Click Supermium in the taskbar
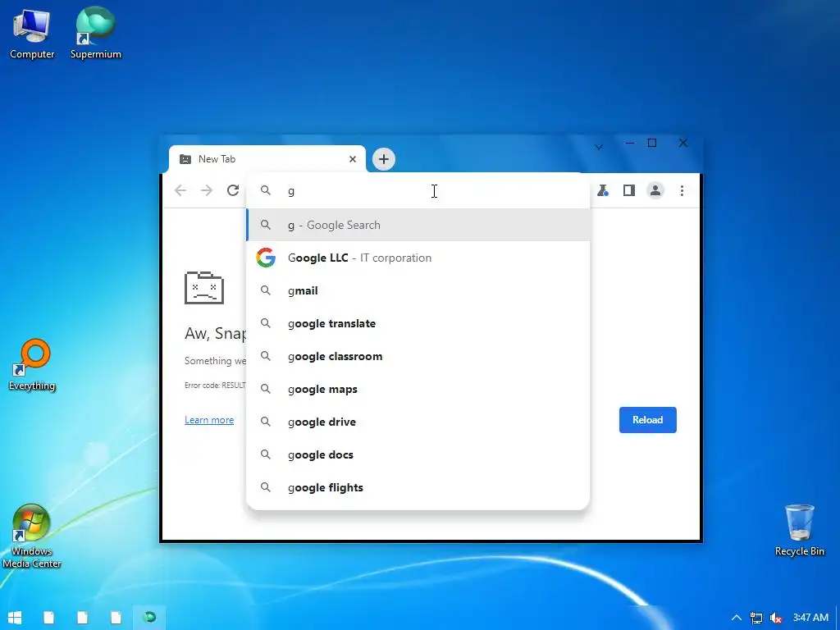This screenshot has height=630, width=840. tap(149, 617)
